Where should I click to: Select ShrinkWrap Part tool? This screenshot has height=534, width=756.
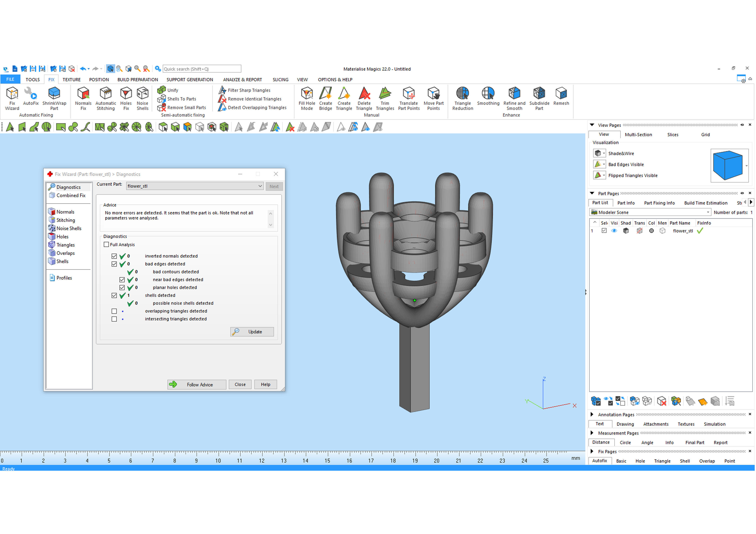point(54,98)
